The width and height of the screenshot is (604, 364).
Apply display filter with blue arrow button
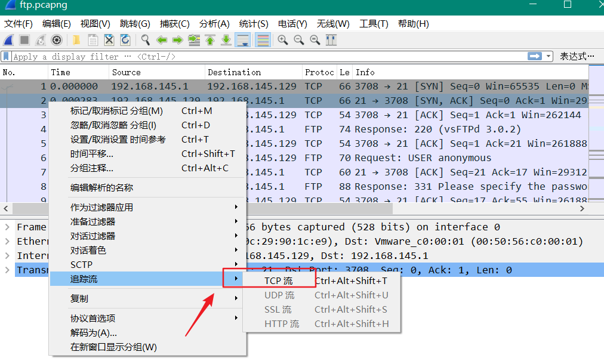[x=535, y=56]
